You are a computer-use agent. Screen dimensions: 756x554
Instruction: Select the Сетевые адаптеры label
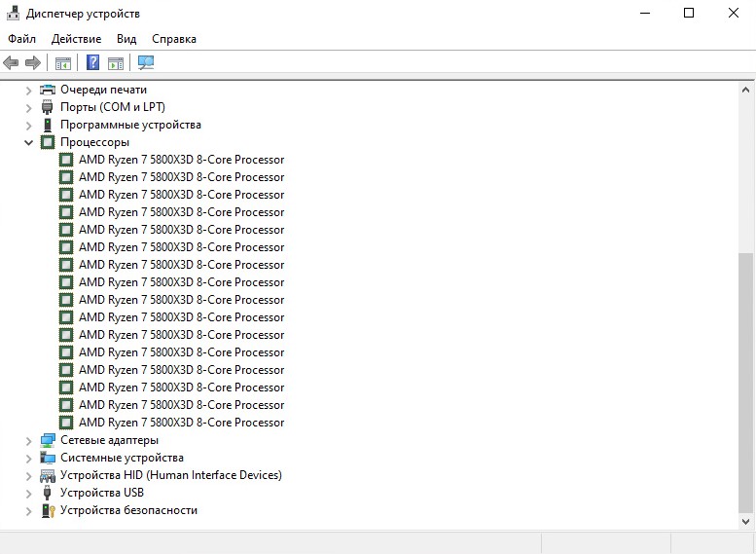click(x=109, y=440)
